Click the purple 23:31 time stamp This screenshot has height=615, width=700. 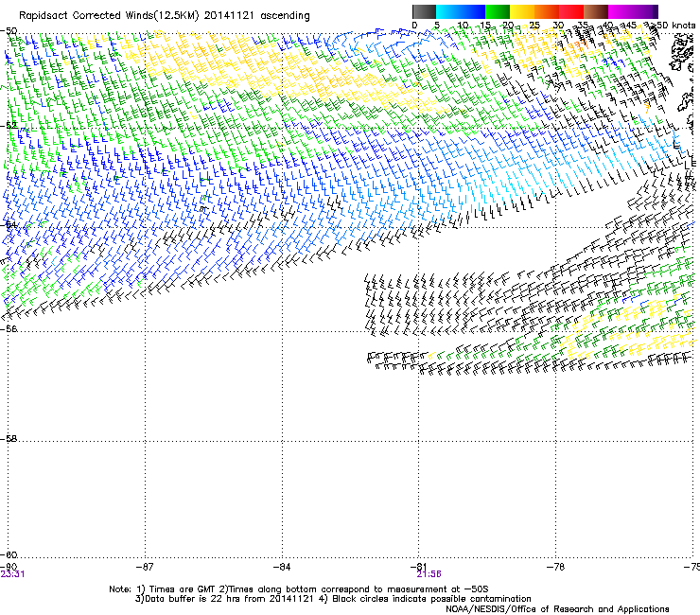[x=12, y=574]
